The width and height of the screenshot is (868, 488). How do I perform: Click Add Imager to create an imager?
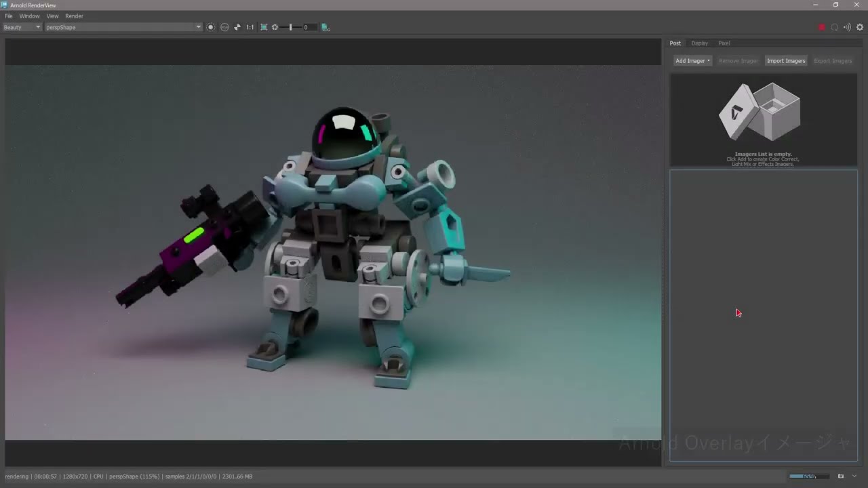pyautogui.click(x=690, y=60)
